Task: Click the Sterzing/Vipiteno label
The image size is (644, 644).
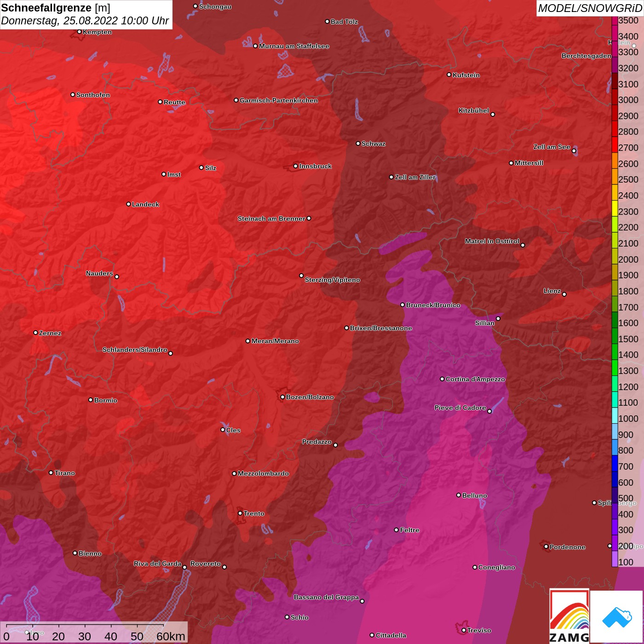Action: pos(333,280)
